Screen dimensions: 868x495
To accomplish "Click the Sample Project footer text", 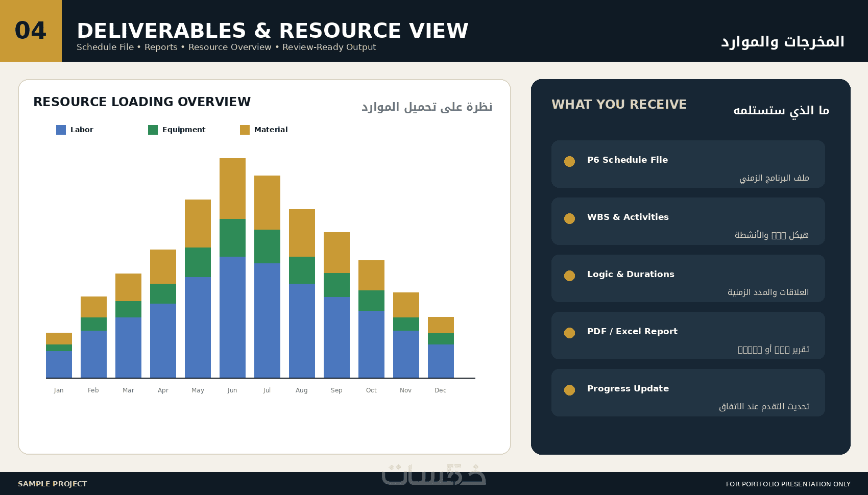I will (x=52, y=484).
